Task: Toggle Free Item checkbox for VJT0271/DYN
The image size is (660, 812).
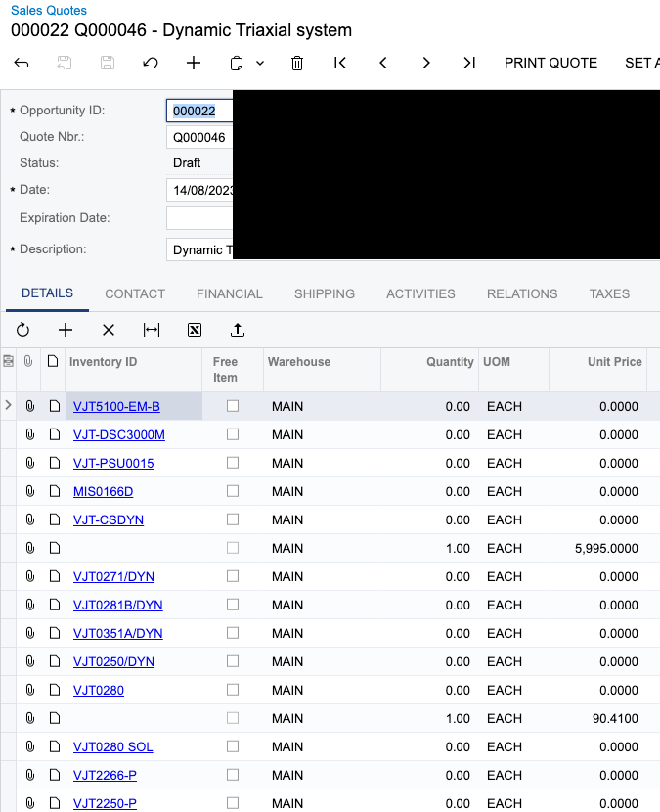Action: (233, 576)
